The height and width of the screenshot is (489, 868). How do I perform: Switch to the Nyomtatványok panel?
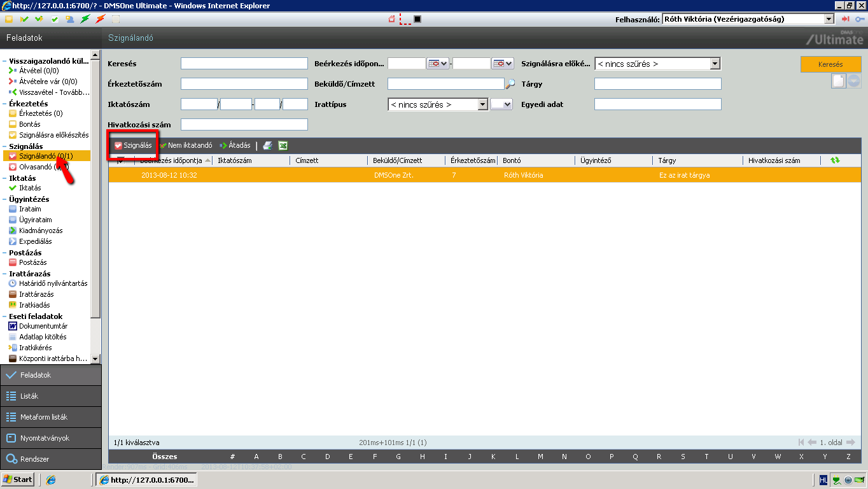pos(51,438)
